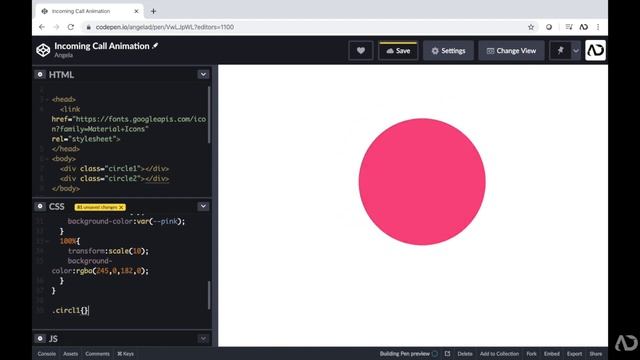This screenshot has width=640, height=360.
Task: Dismiss the unsaved changes badge
Action: [121, 207]
